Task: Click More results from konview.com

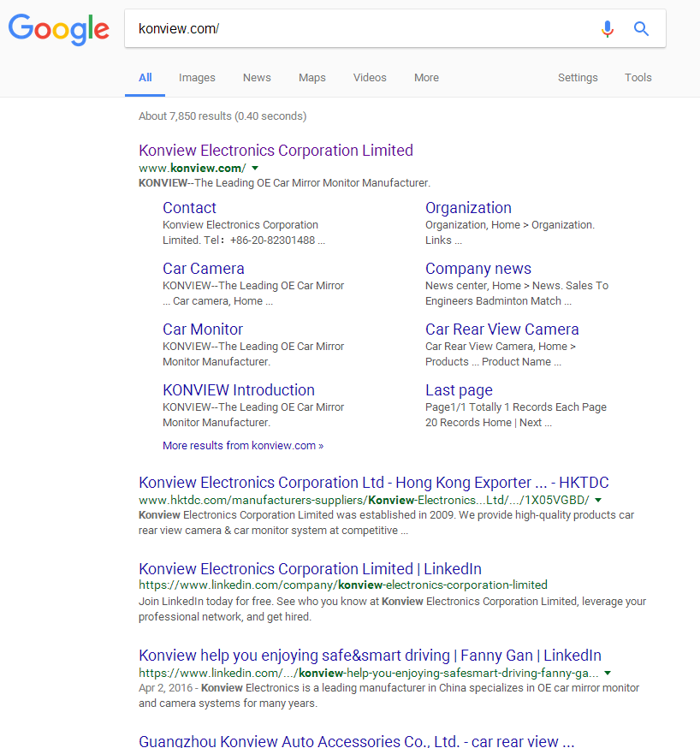Action: click(x=243, y=446)
